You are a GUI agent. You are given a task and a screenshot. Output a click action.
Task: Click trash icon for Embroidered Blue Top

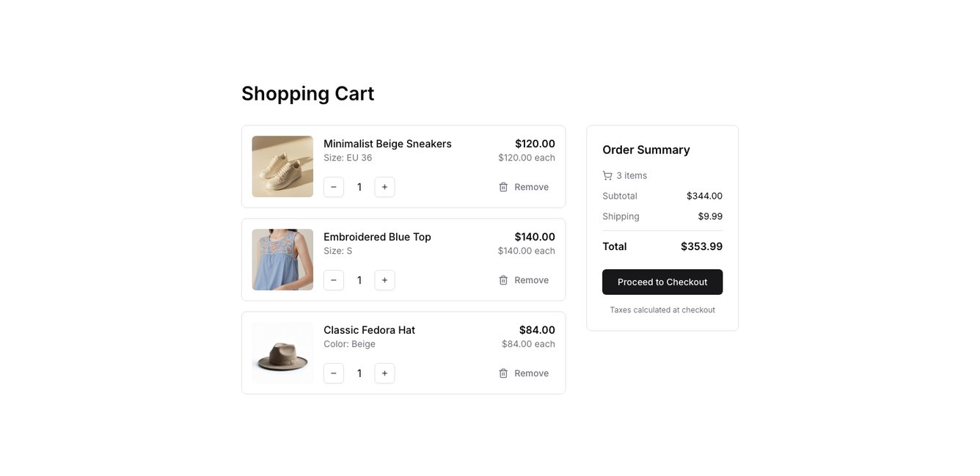click(x=503, y=280)
